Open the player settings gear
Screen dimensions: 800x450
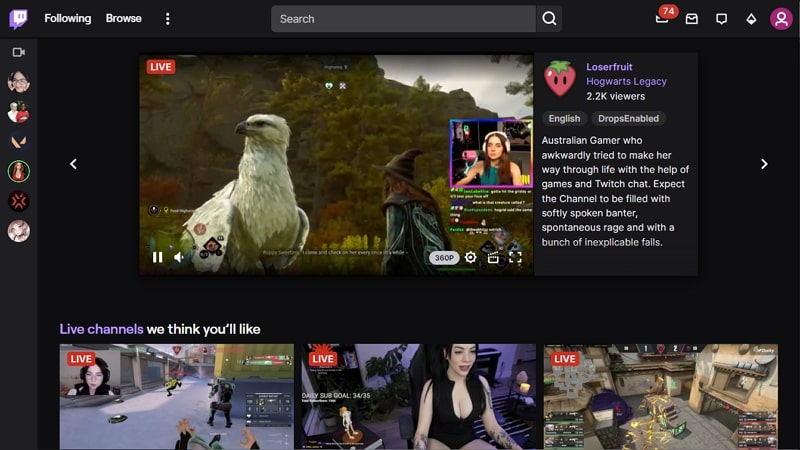pos(470,257)
